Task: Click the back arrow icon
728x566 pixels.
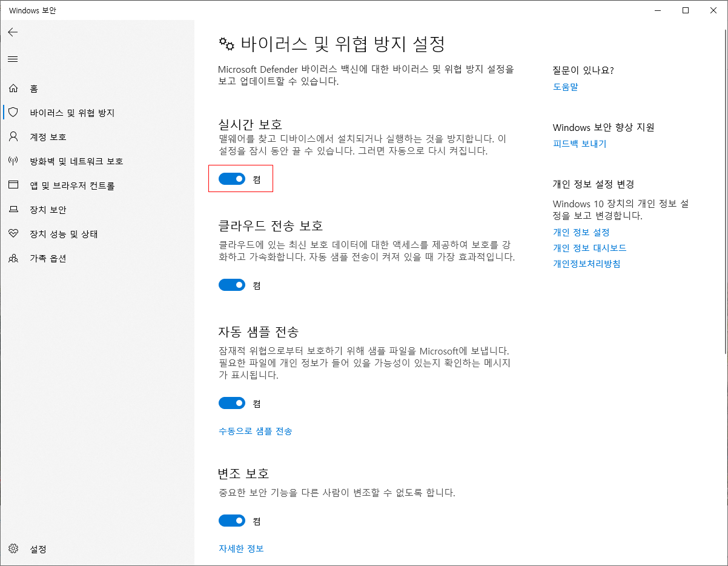Action: 13,32
